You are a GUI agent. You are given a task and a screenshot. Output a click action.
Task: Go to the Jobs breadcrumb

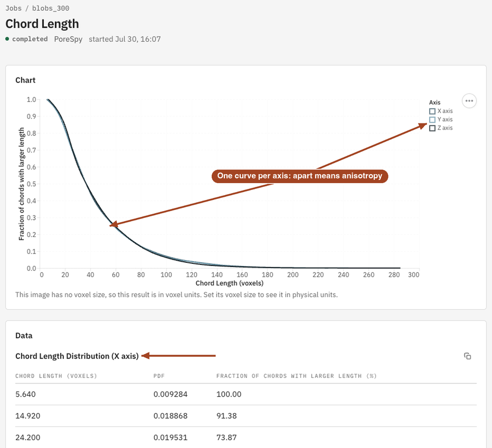(x=14, y=8)
